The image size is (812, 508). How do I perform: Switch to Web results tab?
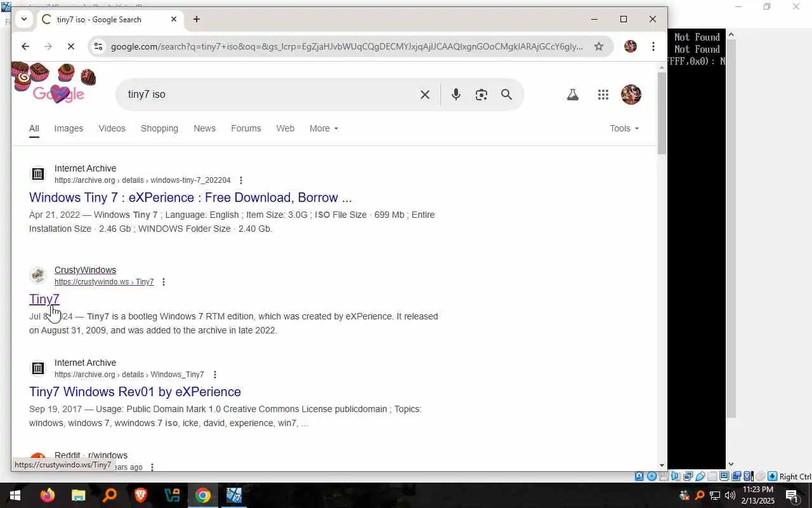coord(285,128)
